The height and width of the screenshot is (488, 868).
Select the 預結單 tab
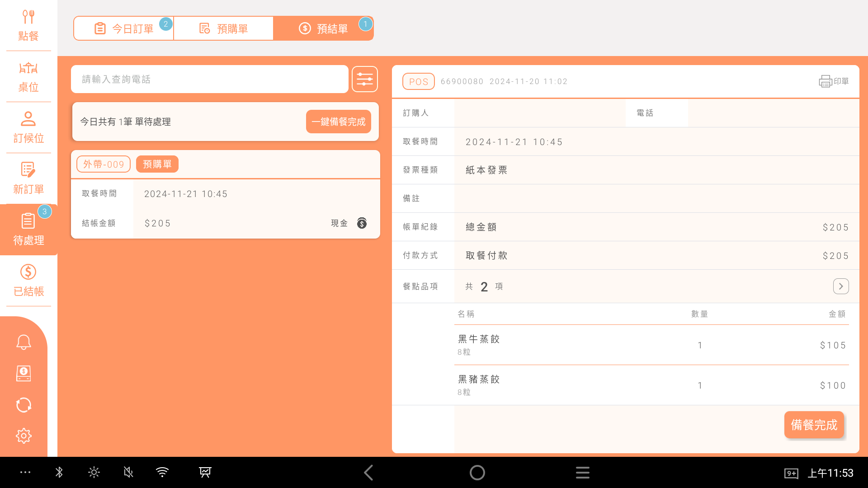click(323, 28)
